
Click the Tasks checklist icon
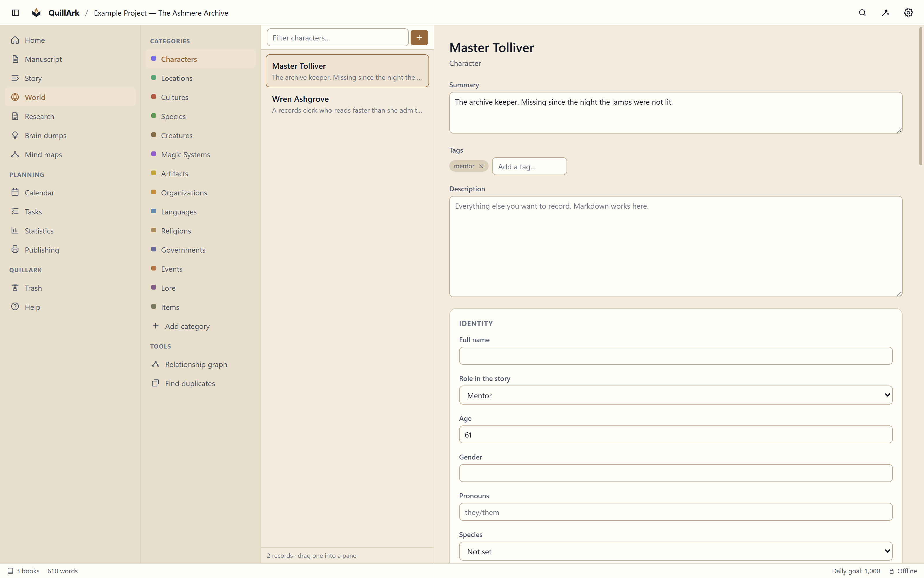click(x=15, y=211)
